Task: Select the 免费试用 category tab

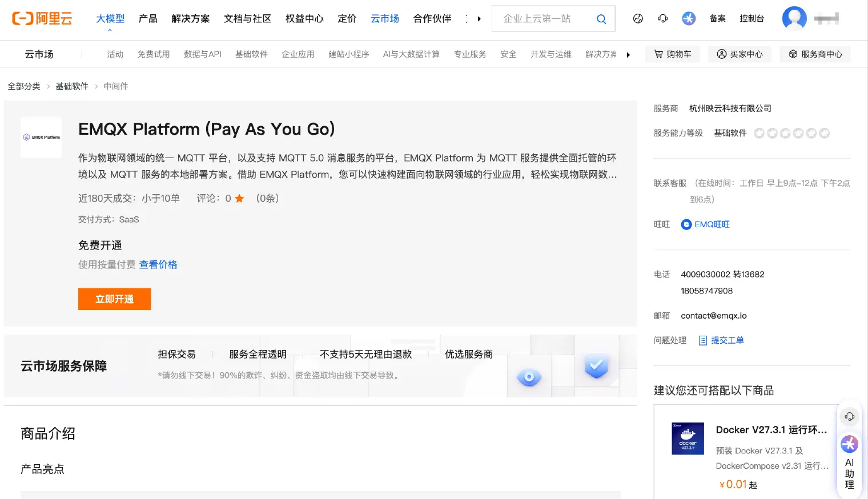Action: click(153, 54)
